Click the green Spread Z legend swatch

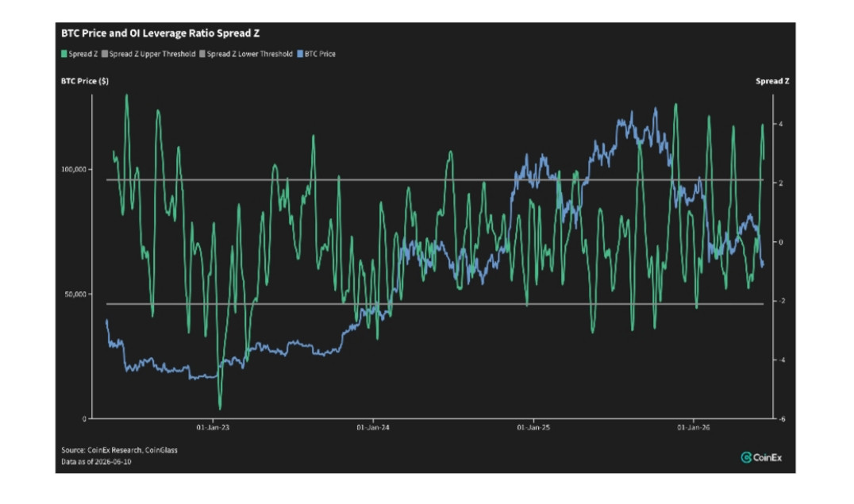63,54
